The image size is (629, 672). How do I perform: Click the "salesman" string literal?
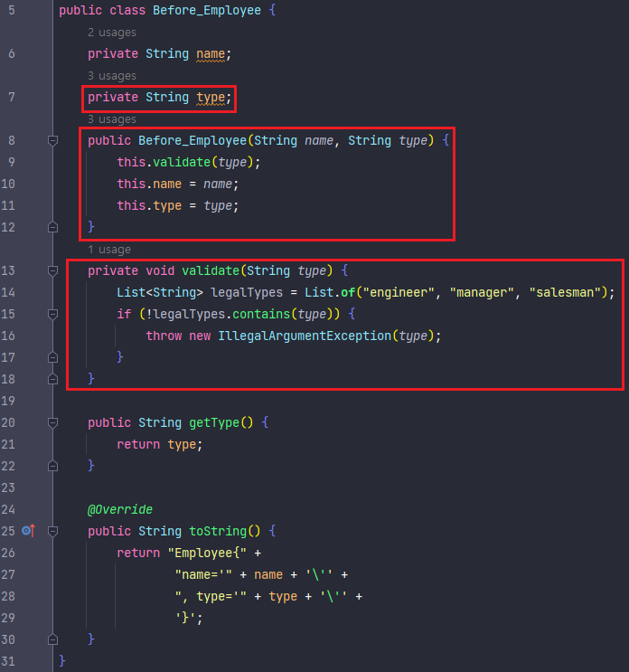(564, 293)
